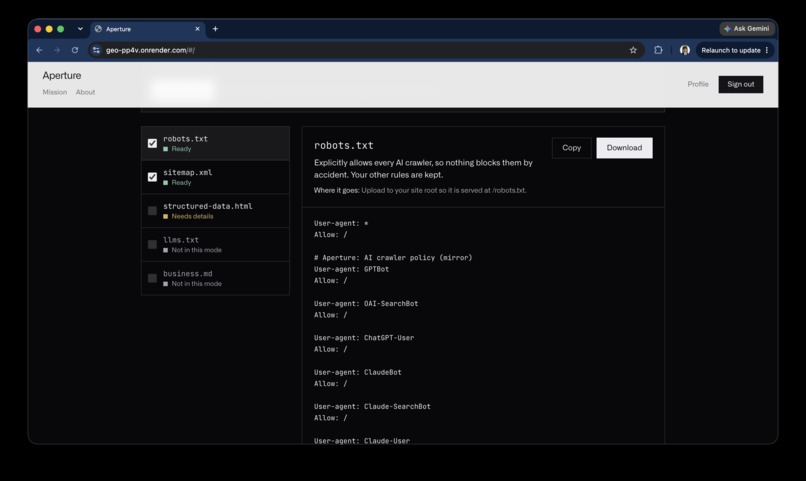Image resolution: width=806 pixels, height=481 pixels.
Task: Open the About nav link
Action: click(85, 92)
